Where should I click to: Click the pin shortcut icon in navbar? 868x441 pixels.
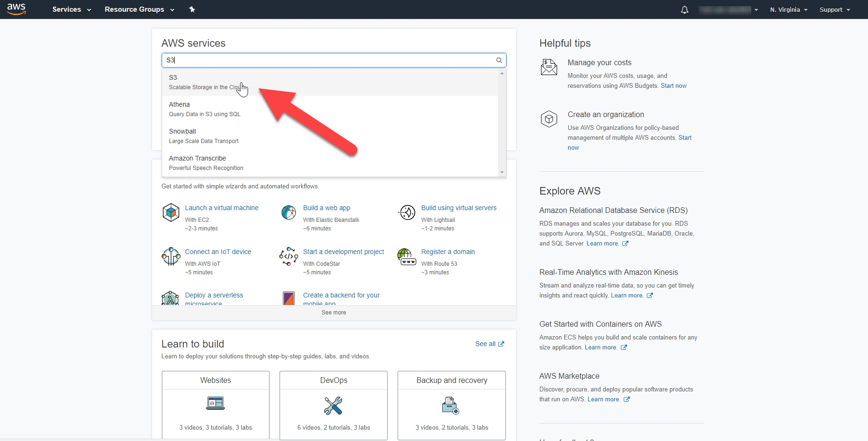pyautogui.click(x=192, y=9)
